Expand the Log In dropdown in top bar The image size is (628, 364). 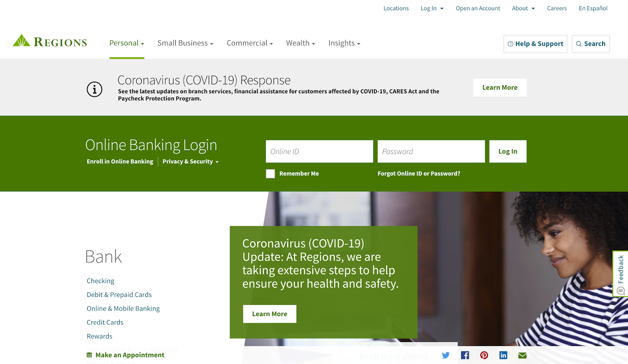(x=432, y=8)
